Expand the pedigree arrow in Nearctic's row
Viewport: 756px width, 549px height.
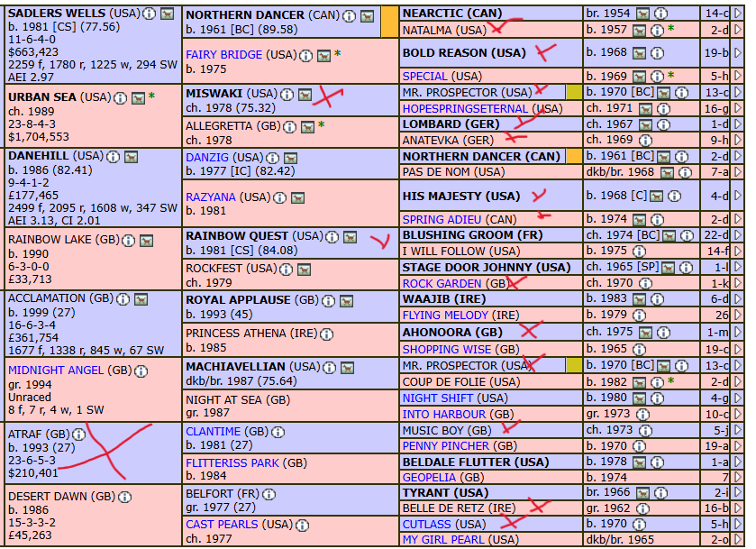tap(737, 14)
